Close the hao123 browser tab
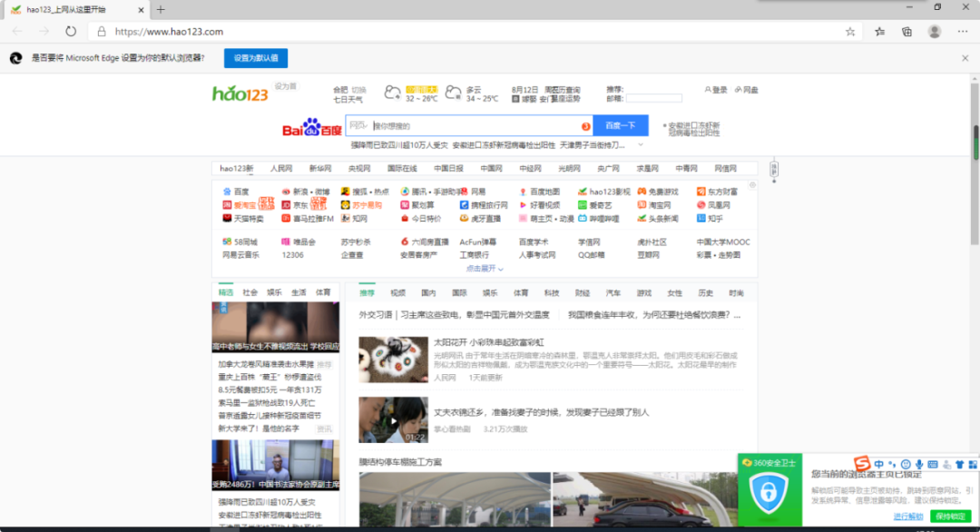Viewport: 980px width, 532px height. (141, 10)
